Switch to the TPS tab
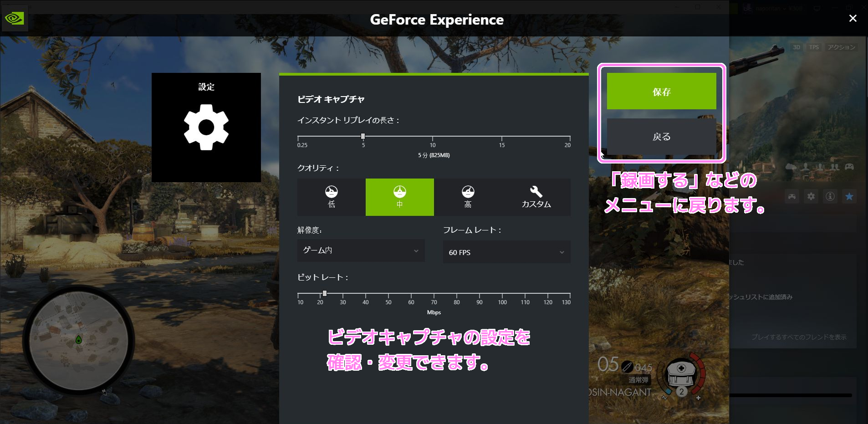 [814, 47]
